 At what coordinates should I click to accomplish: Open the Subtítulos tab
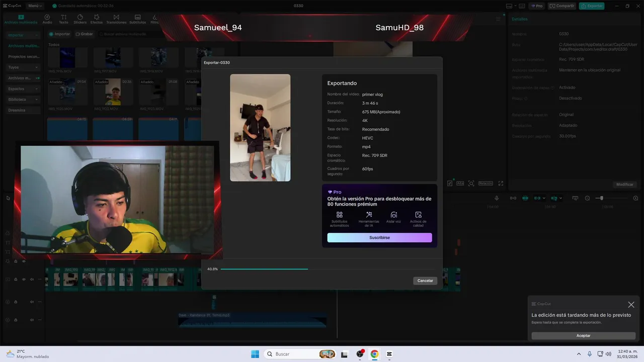tap(137, 19)
